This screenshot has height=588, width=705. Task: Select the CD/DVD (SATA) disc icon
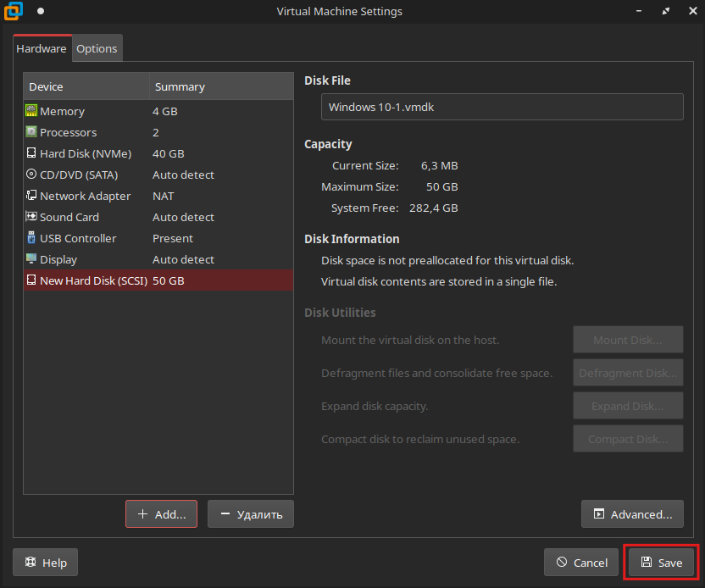pyautogui.click(x=31, y=175)
